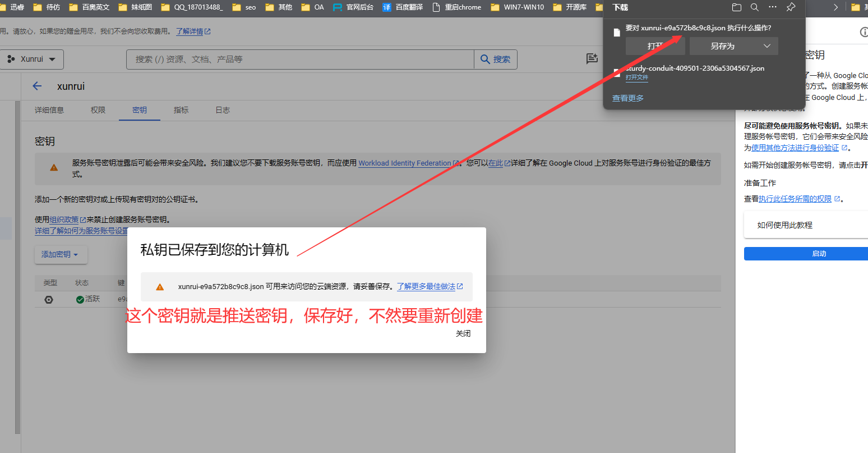Open the WIN7-WIN10 bookmark folder
This screenshot has width=868, height=453.
[x=517, y=7]
